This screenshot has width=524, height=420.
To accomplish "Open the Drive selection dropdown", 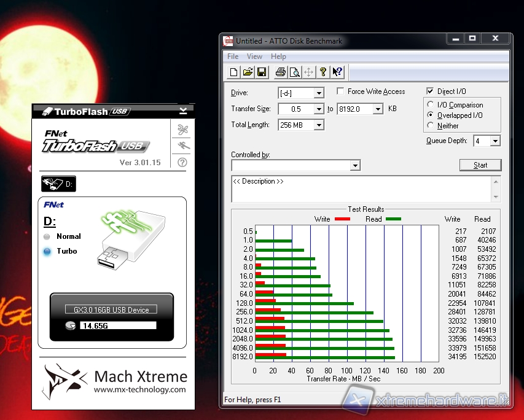I will [x=318, y=93].
